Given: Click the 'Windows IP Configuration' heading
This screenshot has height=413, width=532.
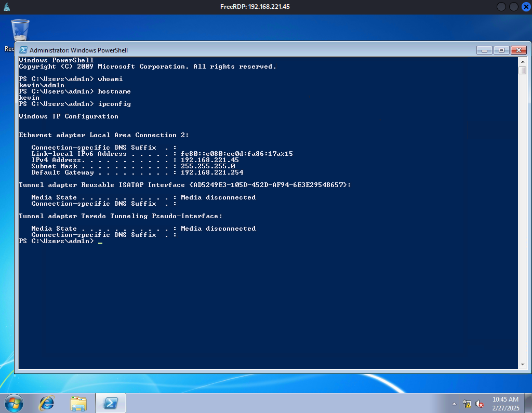Looking at the screenshot, I should pyautogui.click(x=69, y=116).
